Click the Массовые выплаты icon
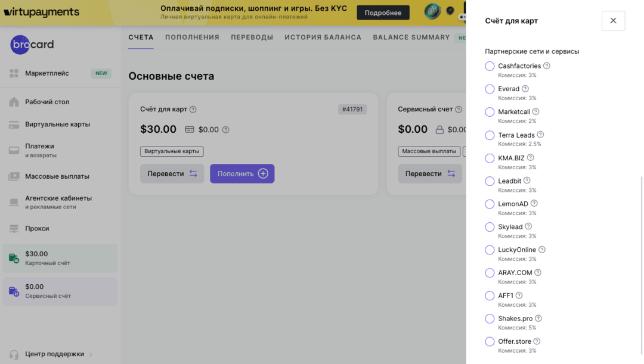 [x=14, y=176]
